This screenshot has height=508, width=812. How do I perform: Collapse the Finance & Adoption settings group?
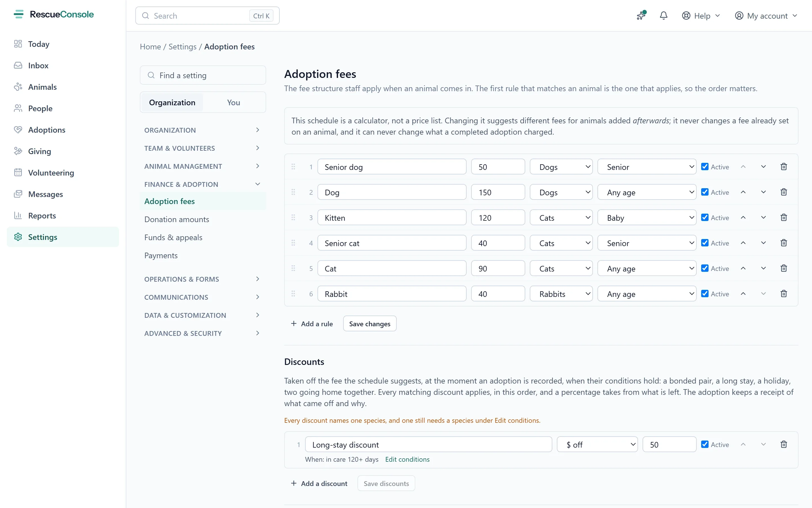click(203, 184)
